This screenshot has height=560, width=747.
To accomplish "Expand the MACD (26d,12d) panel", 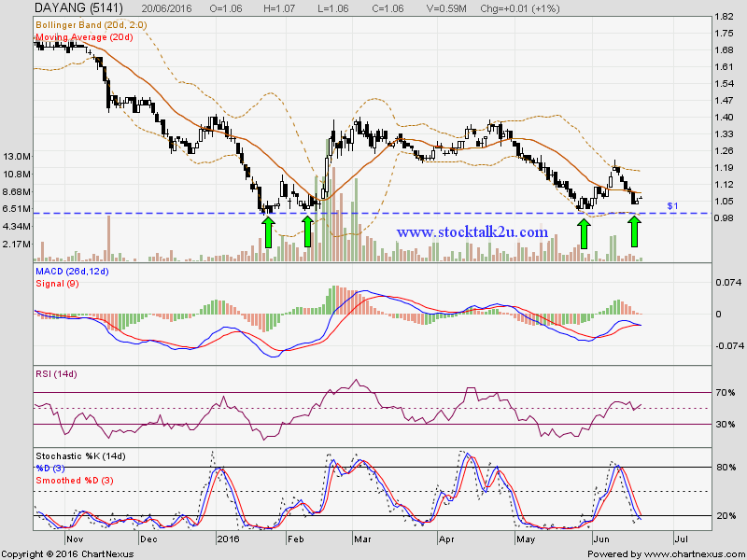I will point(75,272).
